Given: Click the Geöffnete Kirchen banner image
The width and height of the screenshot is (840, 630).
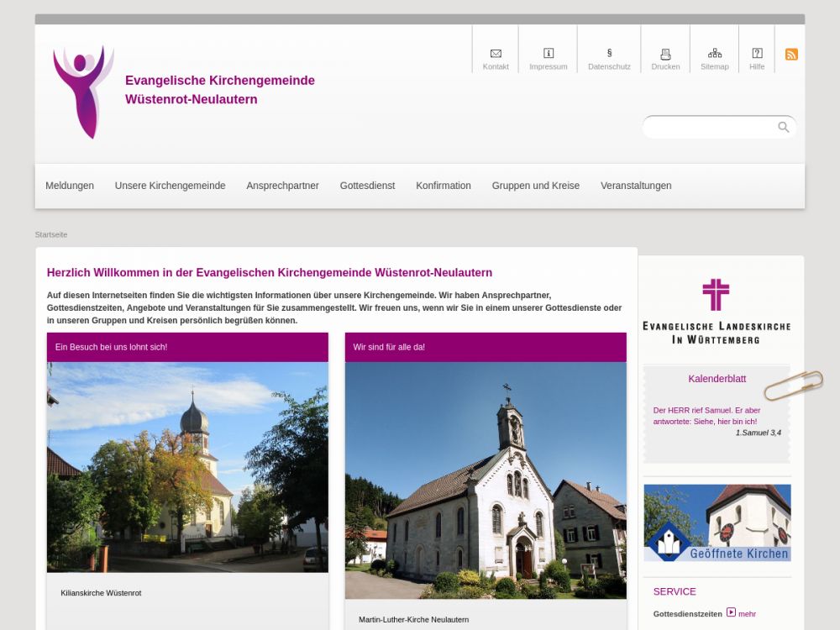Looking at the screenshot, I should 717,522.
